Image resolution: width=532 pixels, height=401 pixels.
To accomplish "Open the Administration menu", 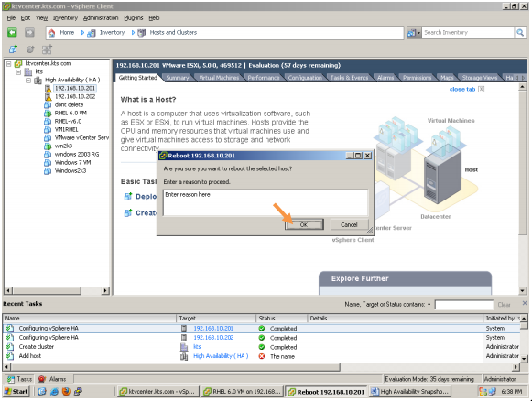I will [x=101, y=18].
